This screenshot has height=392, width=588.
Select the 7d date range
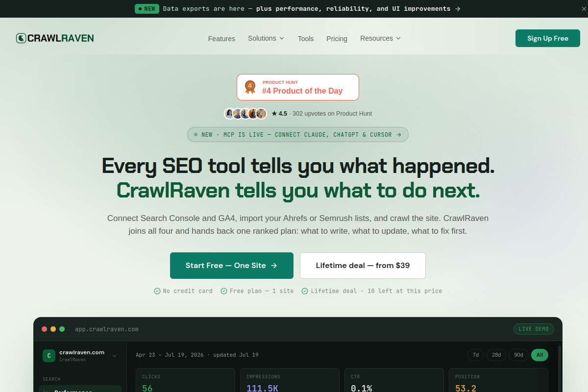(475, 355)
